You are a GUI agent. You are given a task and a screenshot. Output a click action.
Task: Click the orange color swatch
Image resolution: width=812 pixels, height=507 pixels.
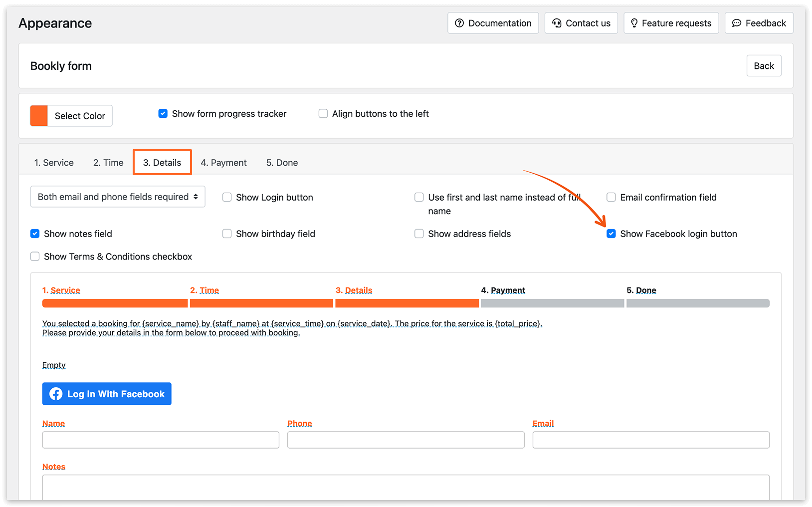tap(39, 116)
